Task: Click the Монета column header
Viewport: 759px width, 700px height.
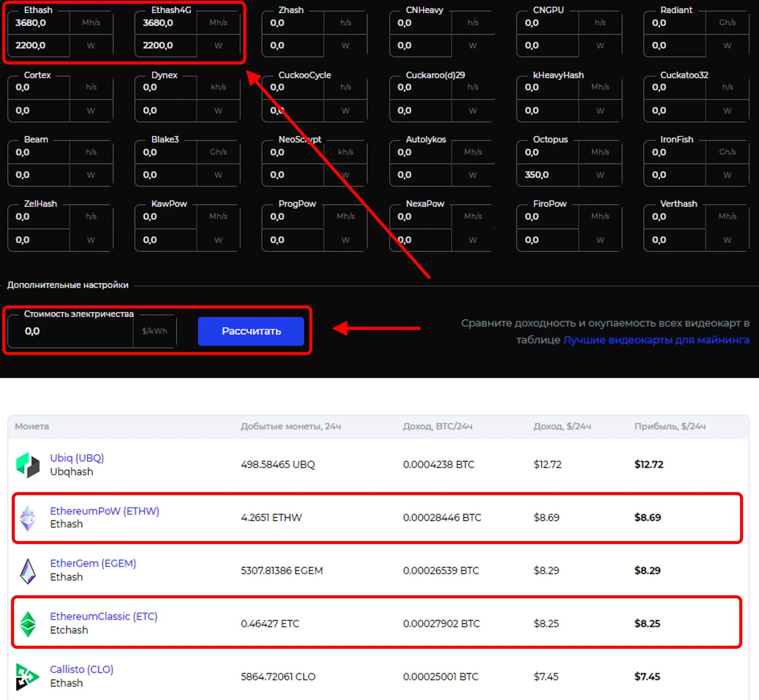Action: (32, 426)
